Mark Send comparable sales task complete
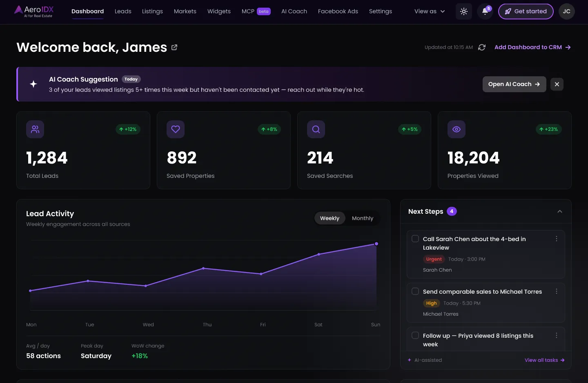The height and width of the screenshot is (383, 588). pos(415,291)
